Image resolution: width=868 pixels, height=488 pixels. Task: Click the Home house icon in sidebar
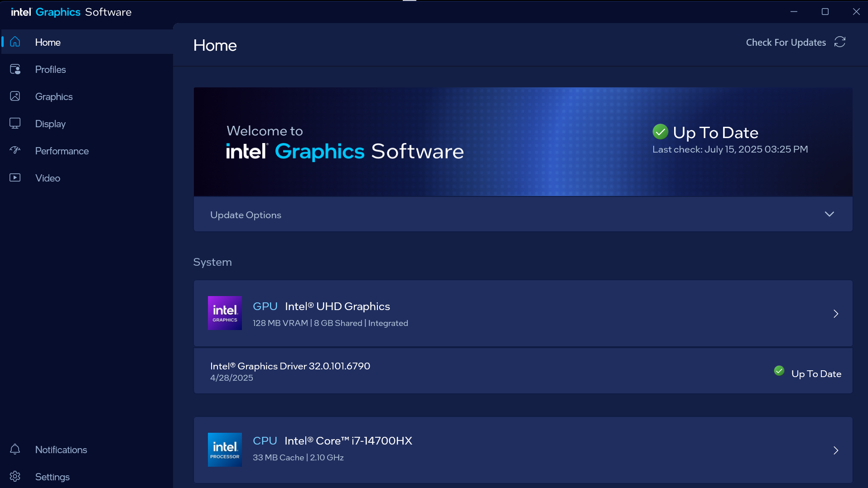pyautogui.click(x=15, y=42)
